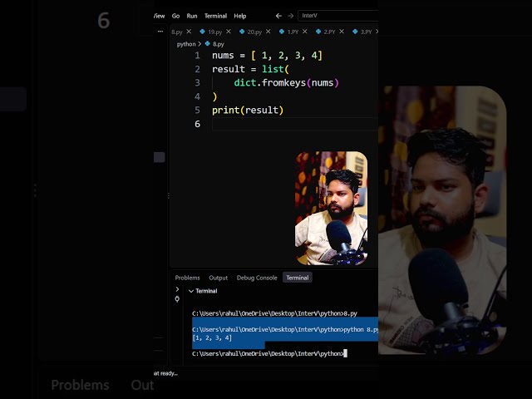
Task: Select 8.py in breadcrumb
Action: tap(219, 44)
